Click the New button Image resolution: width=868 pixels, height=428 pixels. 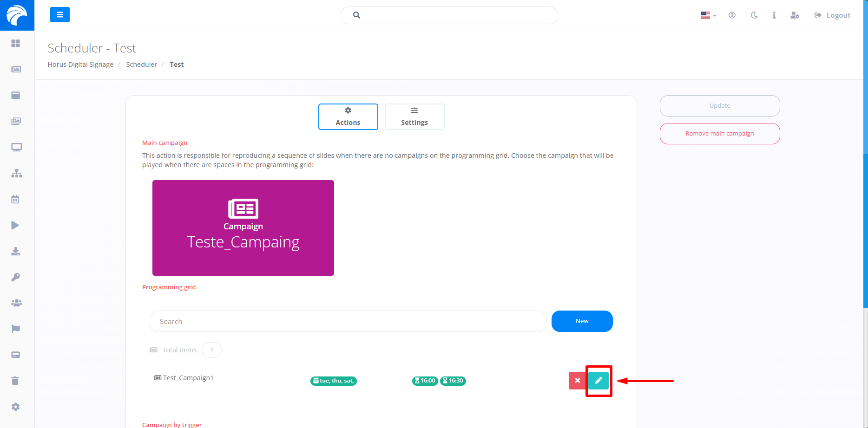coord(582,321)
